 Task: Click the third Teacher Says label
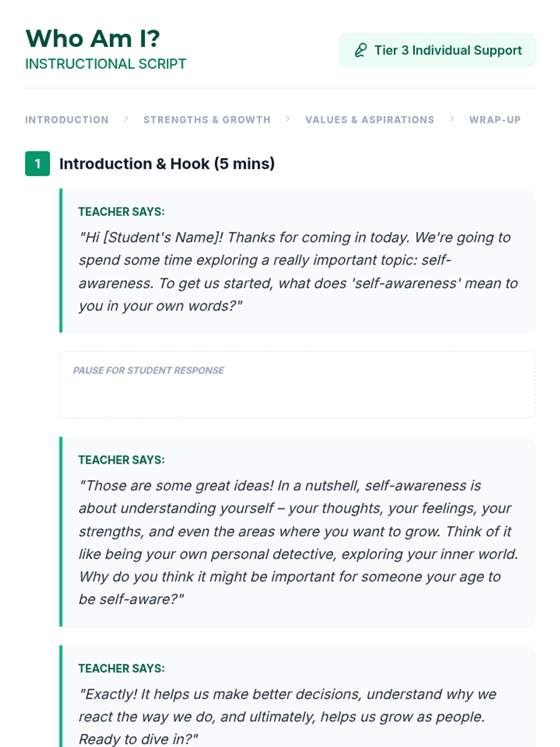(x=121, y=669)
